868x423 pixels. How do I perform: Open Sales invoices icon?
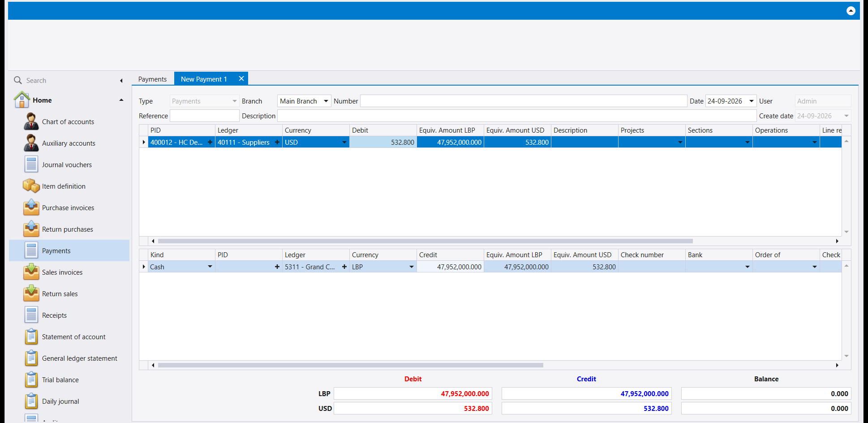tap(31, 272)
